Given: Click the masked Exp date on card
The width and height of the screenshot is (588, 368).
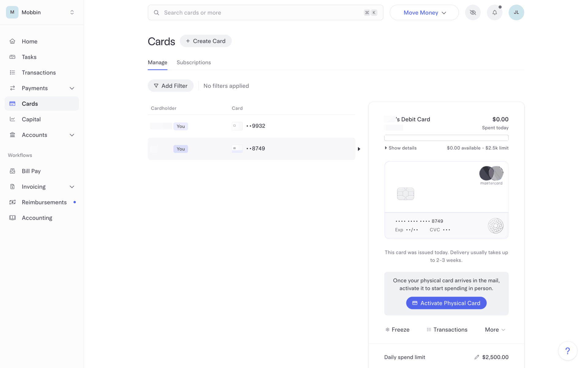Looking at the screenshot, I should (412, 230).
